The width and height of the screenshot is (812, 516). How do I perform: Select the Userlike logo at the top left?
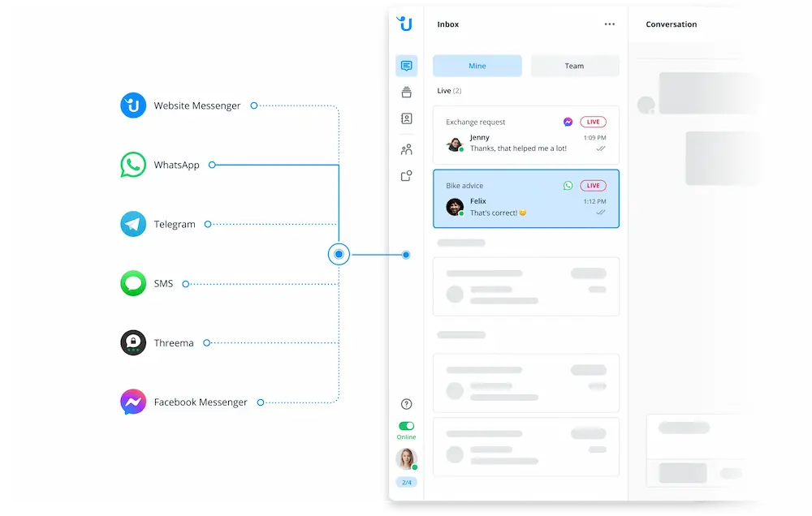(404, 24)
